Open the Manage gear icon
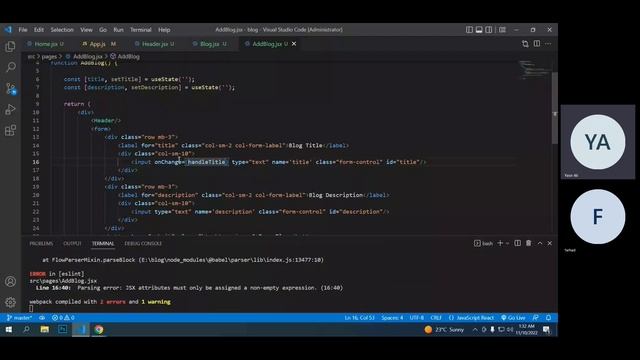Image resolution: width=640 pixels, height=360 pixels. click(x=11, y=302)
